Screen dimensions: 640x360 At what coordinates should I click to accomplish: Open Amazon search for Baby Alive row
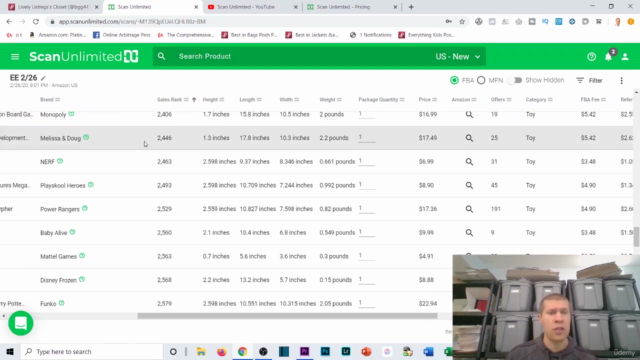469,233
